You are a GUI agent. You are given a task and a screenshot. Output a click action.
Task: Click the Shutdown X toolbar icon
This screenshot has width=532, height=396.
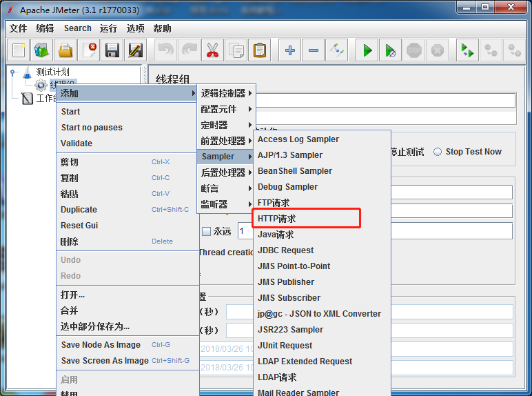438,50
